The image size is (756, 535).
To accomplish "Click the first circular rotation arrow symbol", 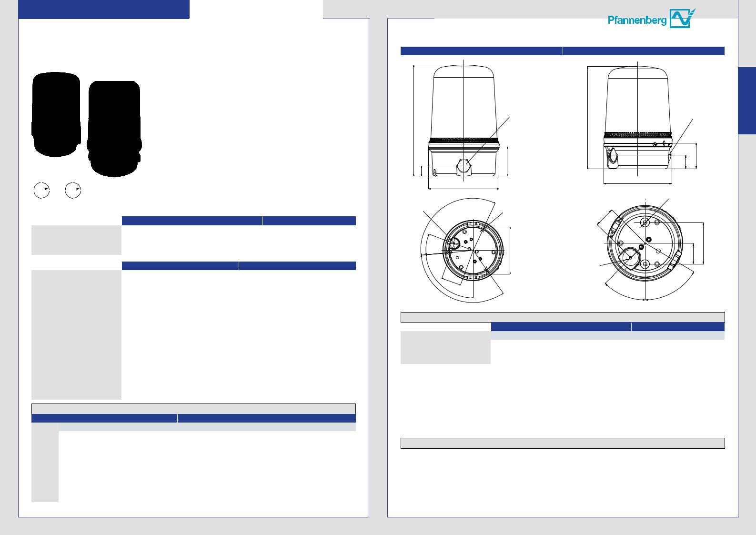I will click(x=41, y=190).
